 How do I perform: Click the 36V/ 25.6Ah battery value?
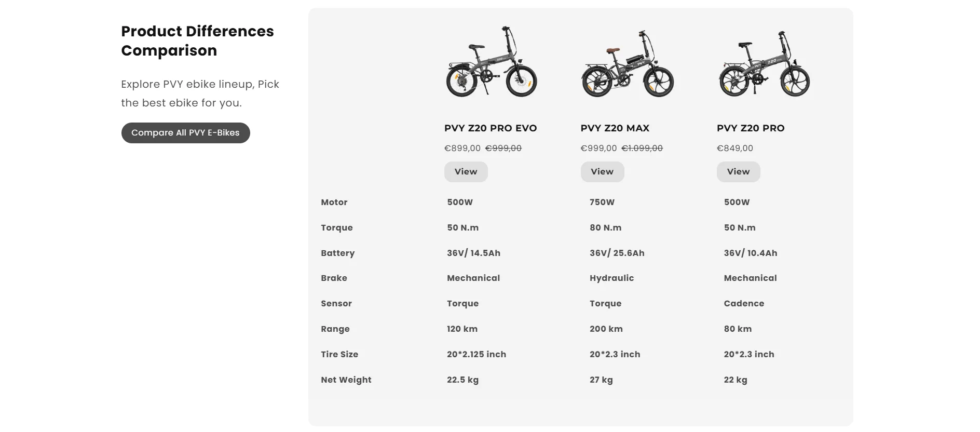[x=617, y=253]
